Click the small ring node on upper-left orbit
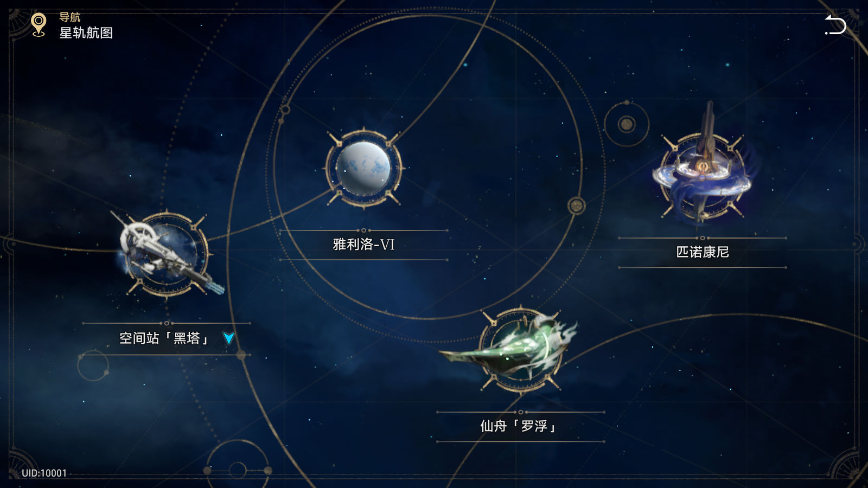868x488 pixels. [285, 110]
